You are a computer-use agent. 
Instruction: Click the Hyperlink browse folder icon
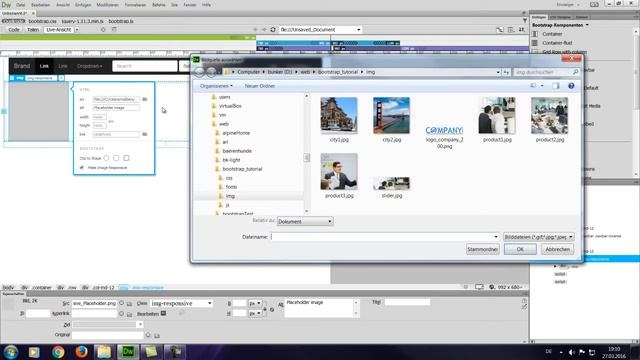(x=129, y=314)
